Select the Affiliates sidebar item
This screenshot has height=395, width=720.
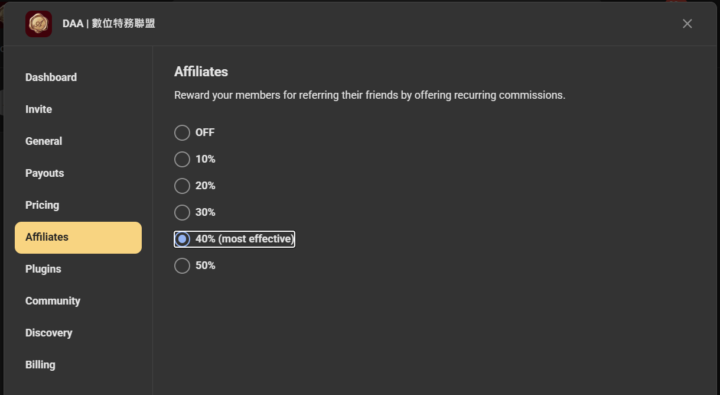point(78,237)
